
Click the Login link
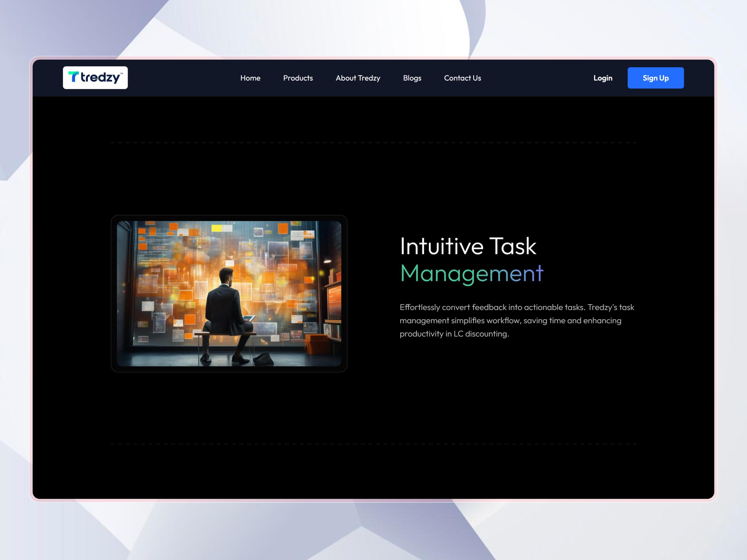603,78
